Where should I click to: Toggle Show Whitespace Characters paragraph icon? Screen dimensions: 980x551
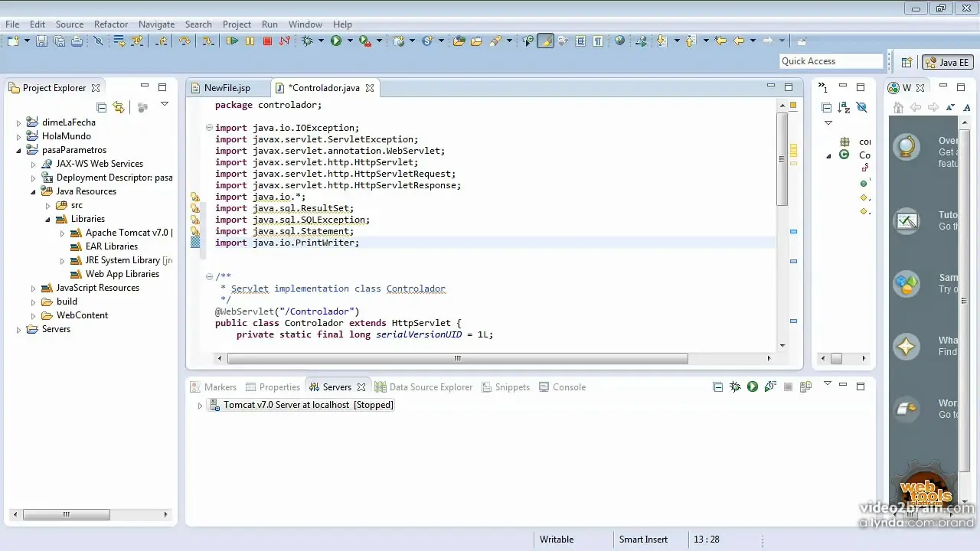597,41
